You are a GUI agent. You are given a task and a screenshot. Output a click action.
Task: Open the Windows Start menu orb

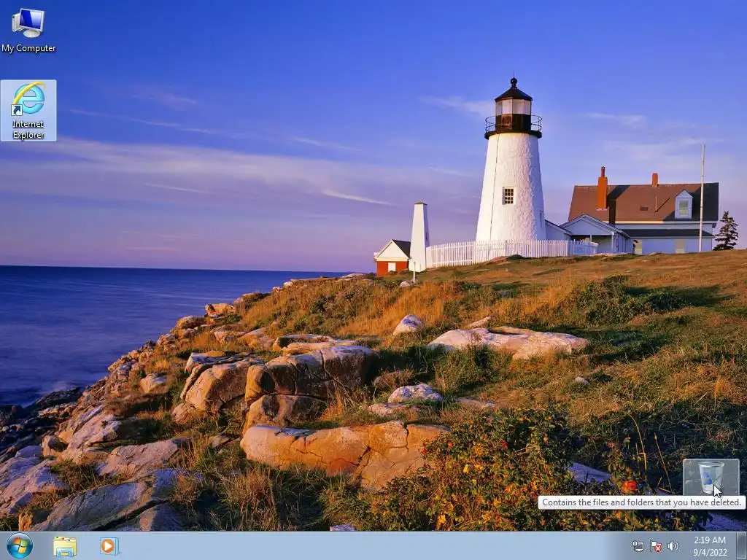pyautogui.click(x=20, y=545)
